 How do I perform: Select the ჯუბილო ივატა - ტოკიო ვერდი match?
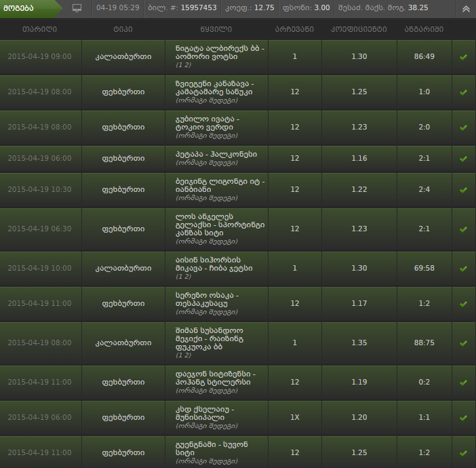point(207,123)
